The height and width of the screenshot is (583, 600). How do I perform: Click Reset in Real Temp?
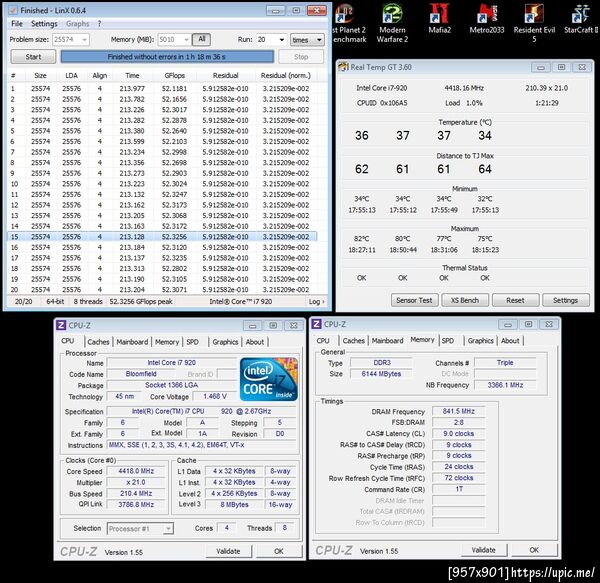(515, 300)
